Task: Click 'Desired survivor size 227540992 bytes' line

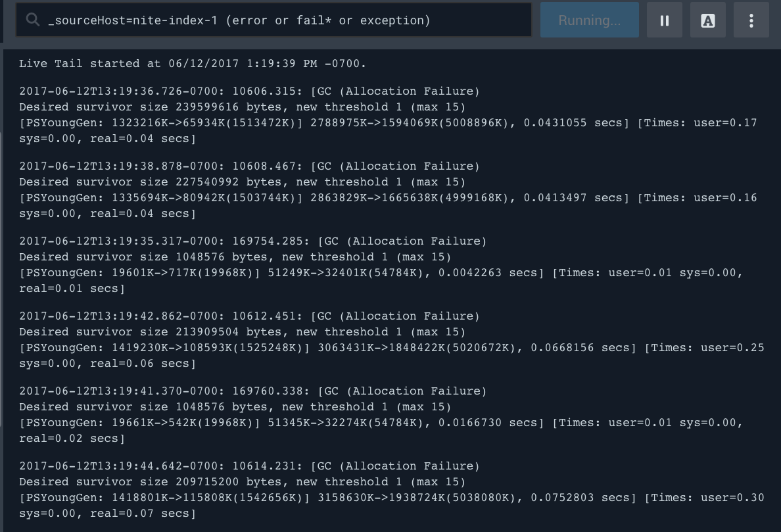Action: point(242,182)
